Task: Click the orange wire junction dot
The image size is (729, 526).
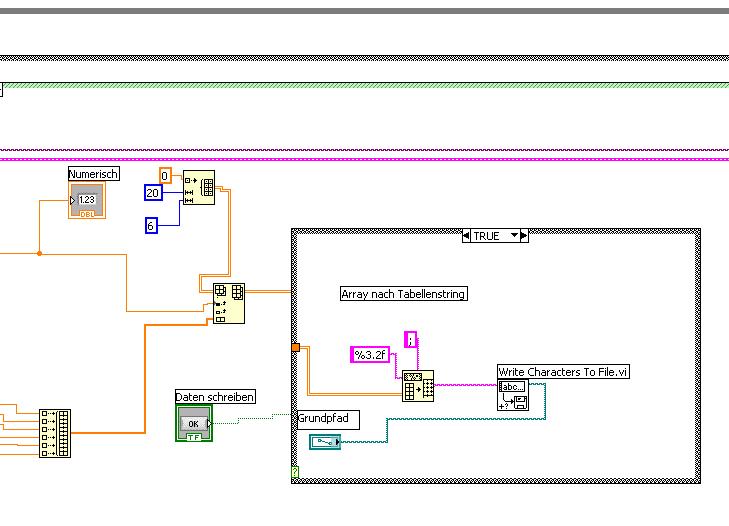Action: click(x=40, y=253)
